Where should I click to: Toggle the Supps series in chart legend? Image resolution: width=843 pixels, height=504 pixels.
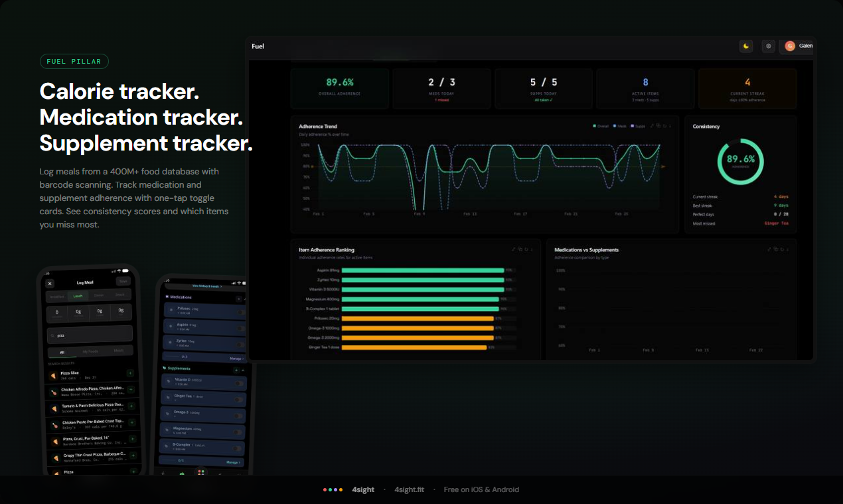coord(638,126)
